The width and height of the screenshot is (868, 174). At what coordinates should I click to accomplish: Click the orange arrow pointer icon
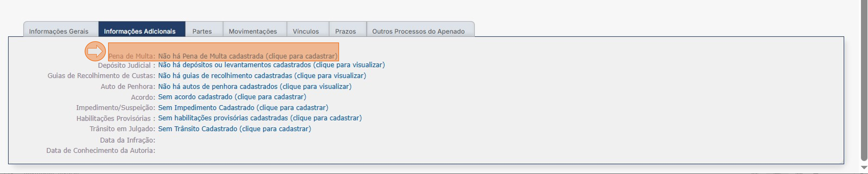point(95,51)
